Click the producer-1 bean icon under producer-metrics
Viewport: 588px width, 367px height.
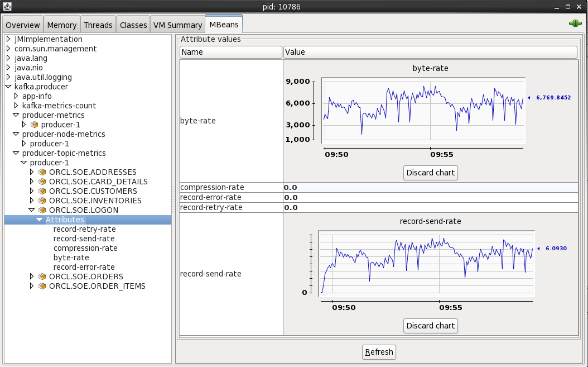point(34,125)
